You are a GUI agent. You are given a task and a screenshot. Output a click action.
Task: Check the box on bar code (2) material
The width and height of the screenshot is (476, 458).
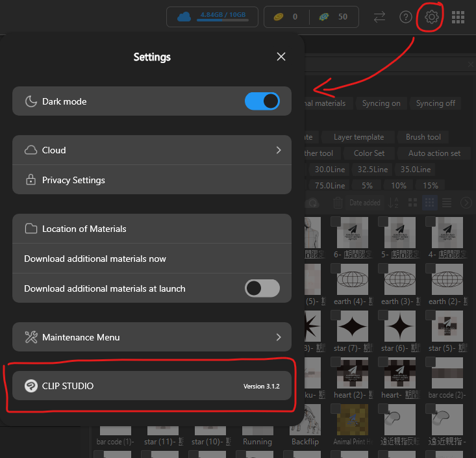[430, 362]
